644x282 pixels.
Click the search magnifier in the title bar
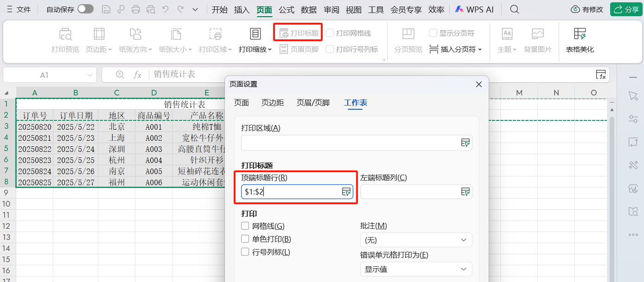514,9
